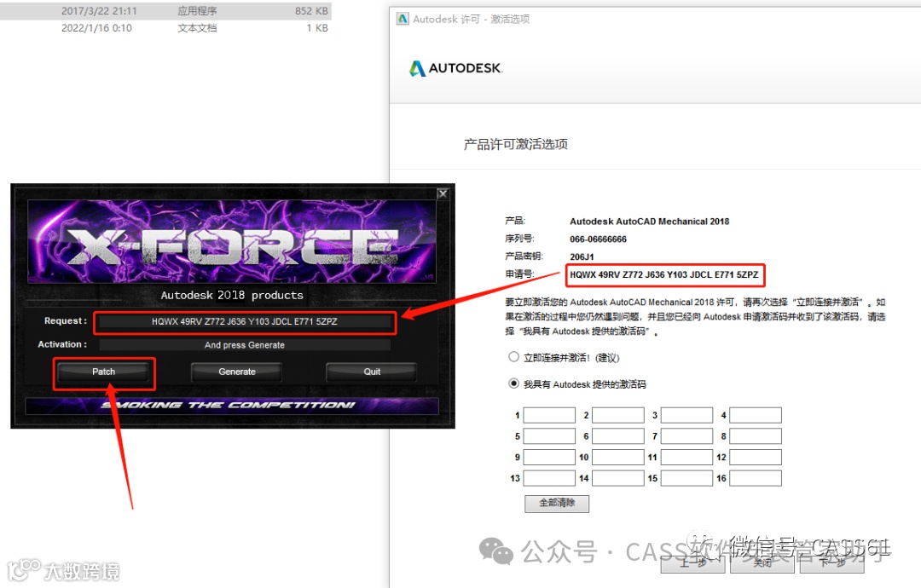The height and width of the screenshot is (588, 921).
Task: Click activation code box number 11
Action: pyautogui.click(x=686, y=457)
